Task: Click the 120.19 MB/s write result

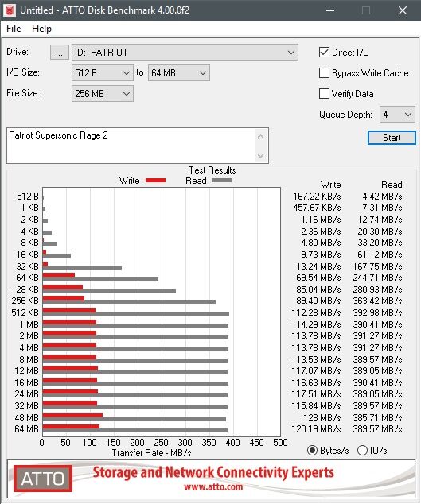Action: click(x=316, y=429)
